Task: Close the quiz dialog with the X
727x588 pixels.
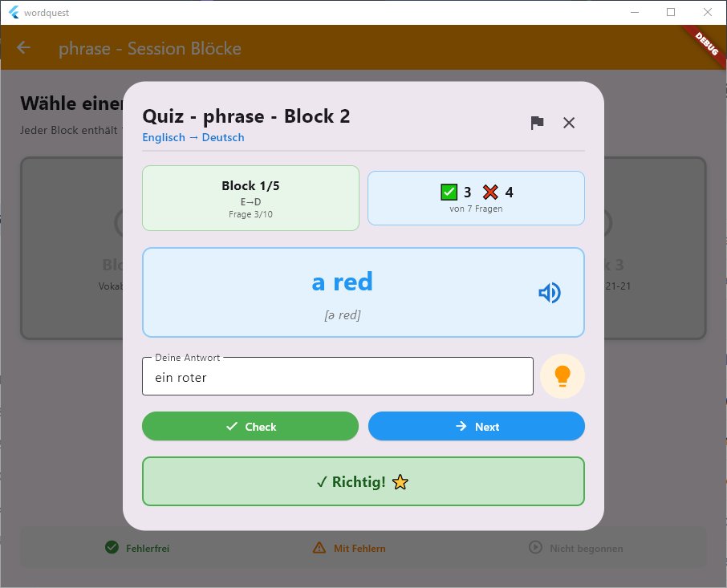Action: point(569,123)
